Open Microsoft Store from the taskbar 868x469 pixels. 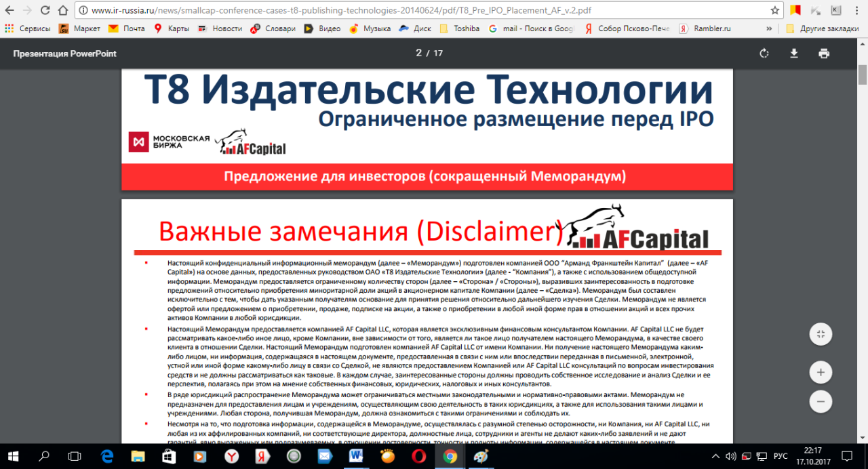tap(169, 456)
